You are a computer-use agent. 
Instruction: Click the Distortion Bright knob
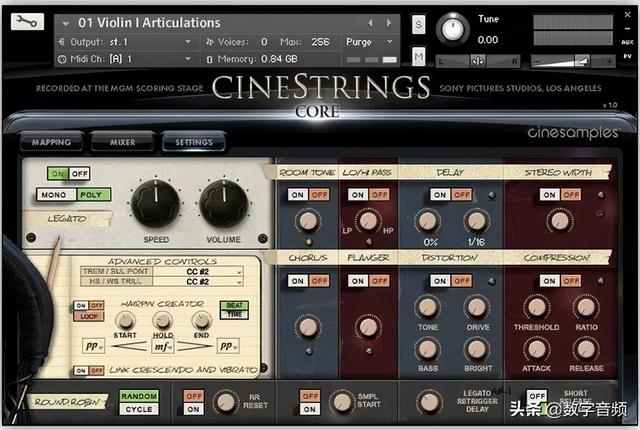(x=476, y=350)
